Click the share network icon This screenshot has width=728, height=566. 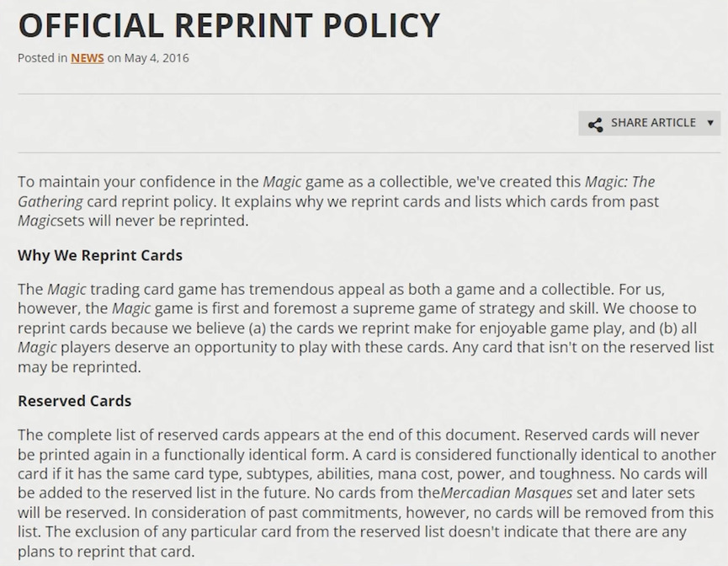(595, 125)
